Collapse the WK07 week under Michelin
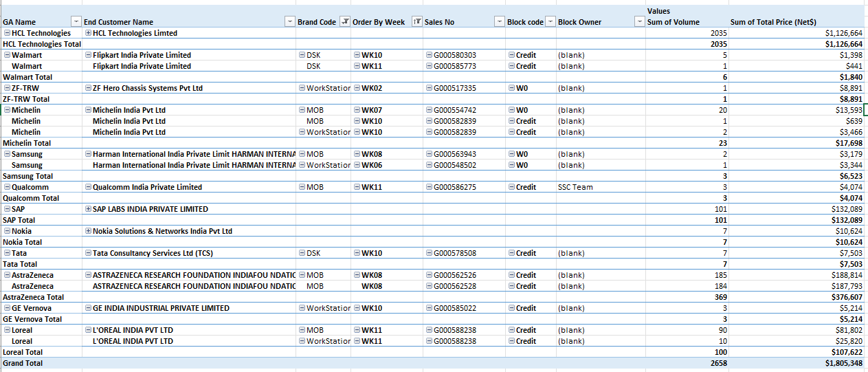 [x=357, y=110]
